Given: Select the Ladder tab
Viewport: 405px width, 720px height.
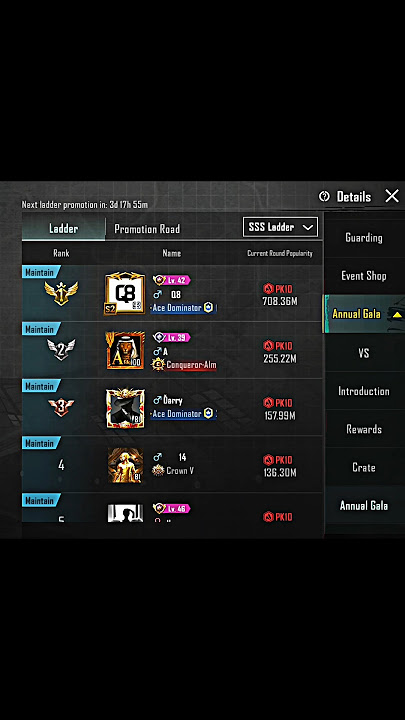Looking at the screenshot, I should pyautogui.click(x=63, y=229).
